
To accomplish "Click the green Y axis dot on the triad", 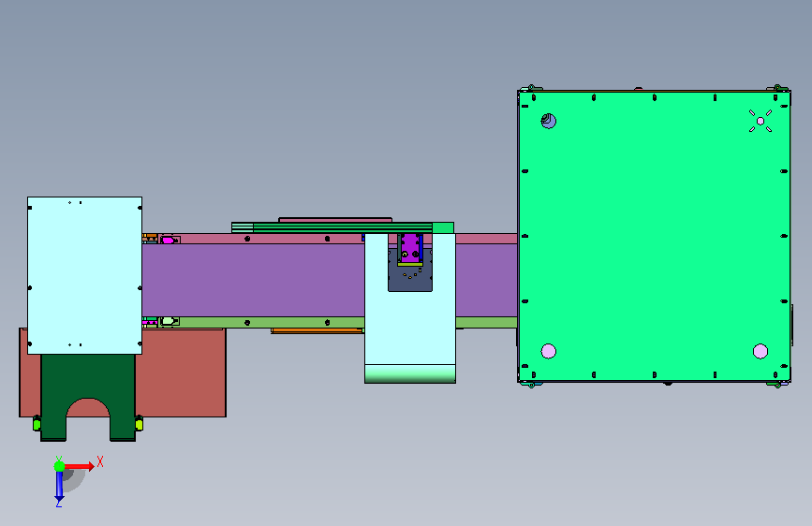I will [60, 466].
